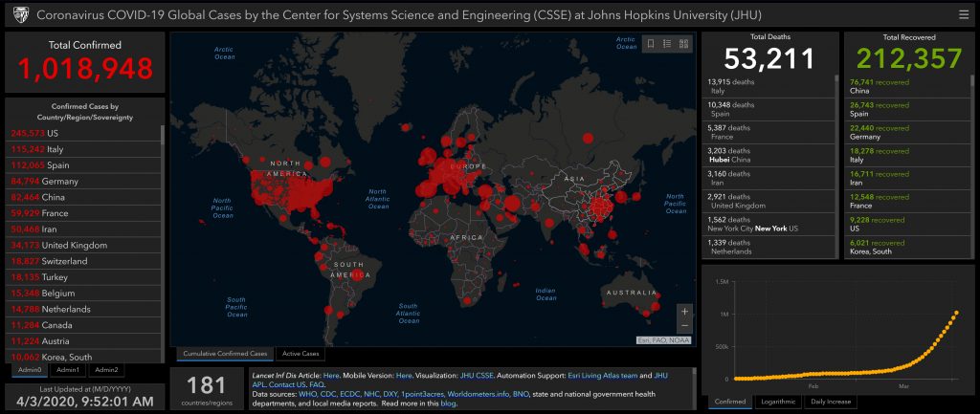Click the Johns Hopkins shield logo
The height and width of the screenshot is (414, 980).
pos(19,15)
